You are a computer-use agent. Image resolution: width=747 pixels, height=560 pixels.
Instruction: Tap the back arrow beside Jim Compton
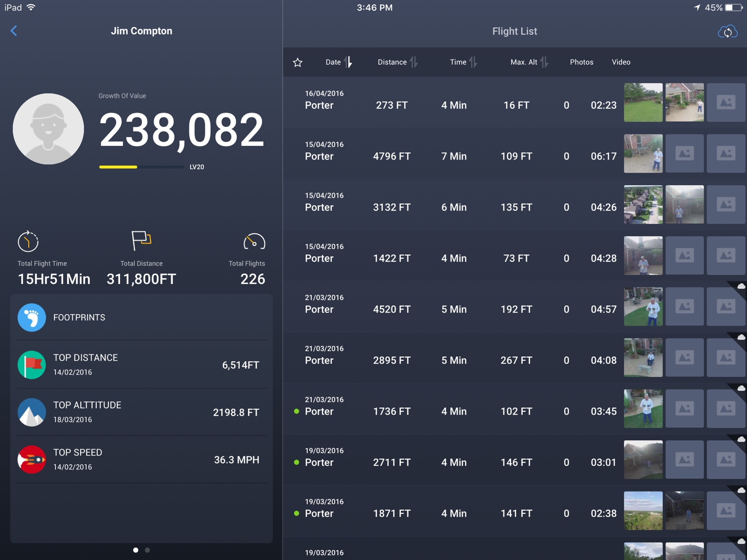[x=14, y=31]
